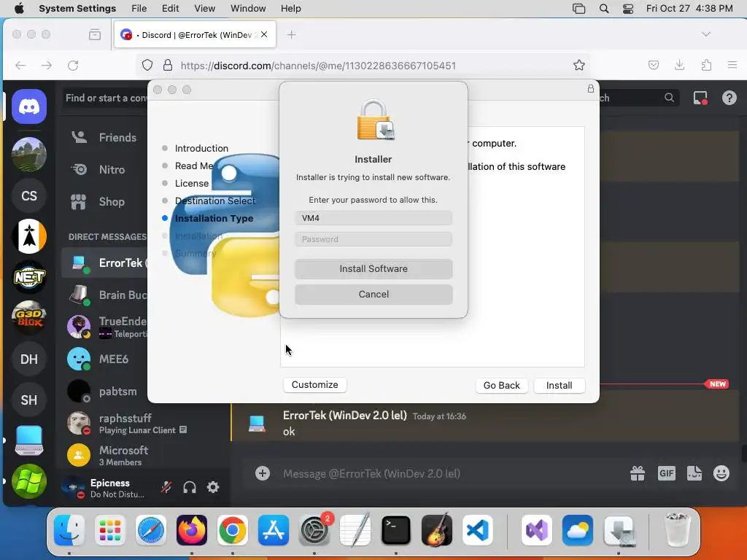Open the Edit menu in menu bar

(170, 9)
